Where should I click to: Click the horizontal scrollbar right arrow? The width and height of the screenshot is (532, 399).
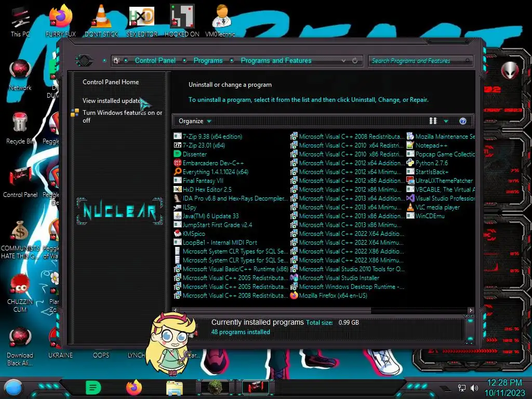coord(471,310)
